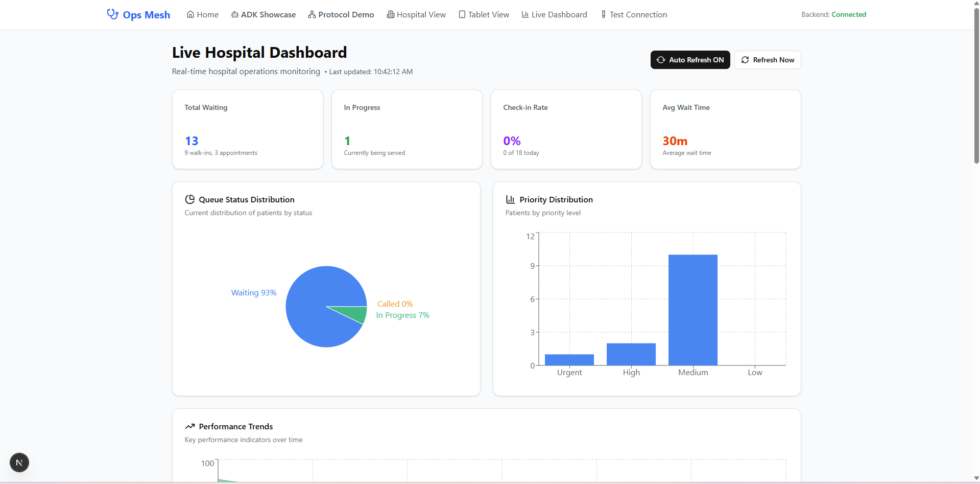Select Live Dashboard in the navigation

(555, 14)
